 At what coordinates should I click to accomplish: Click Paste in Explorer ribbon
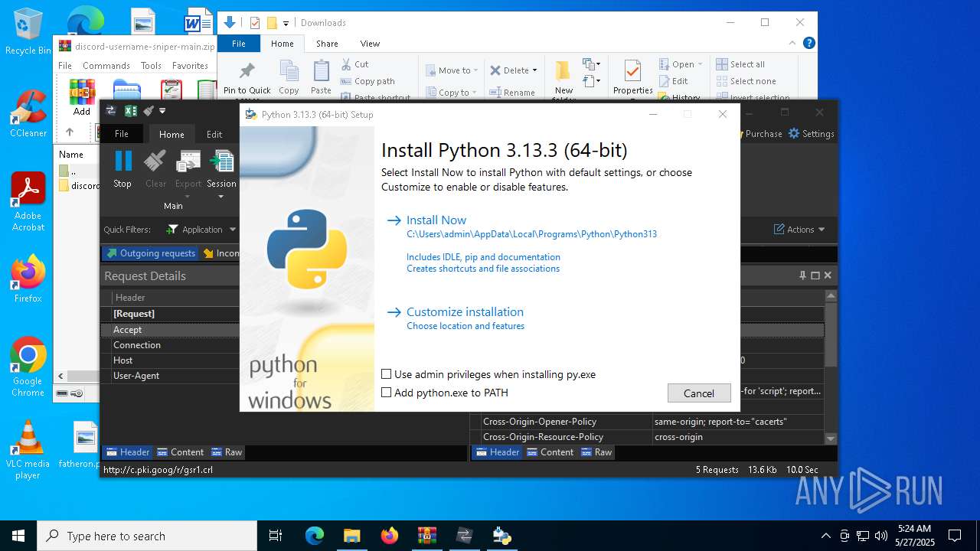(x=321, y=78)
